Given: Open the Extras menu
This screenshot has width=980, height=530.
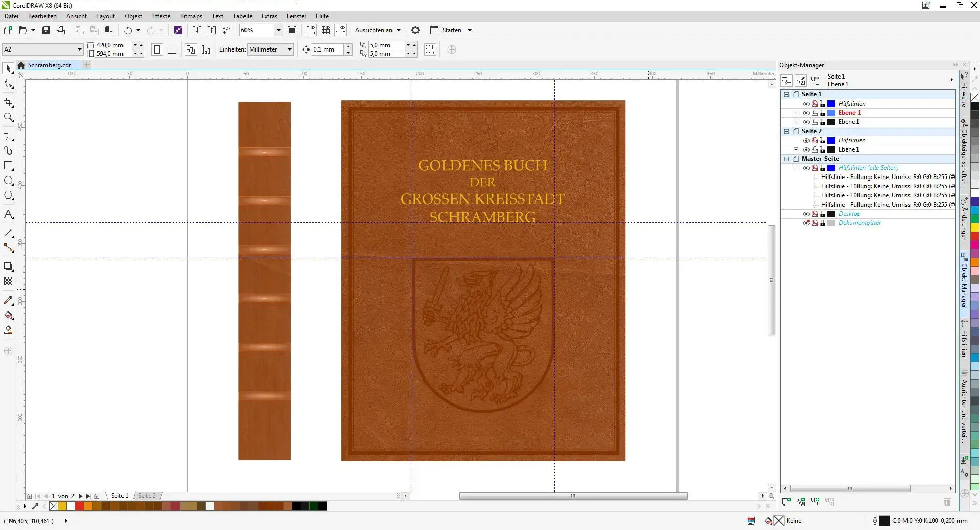Looking at the screenshot, I should (x=269, y=16).
